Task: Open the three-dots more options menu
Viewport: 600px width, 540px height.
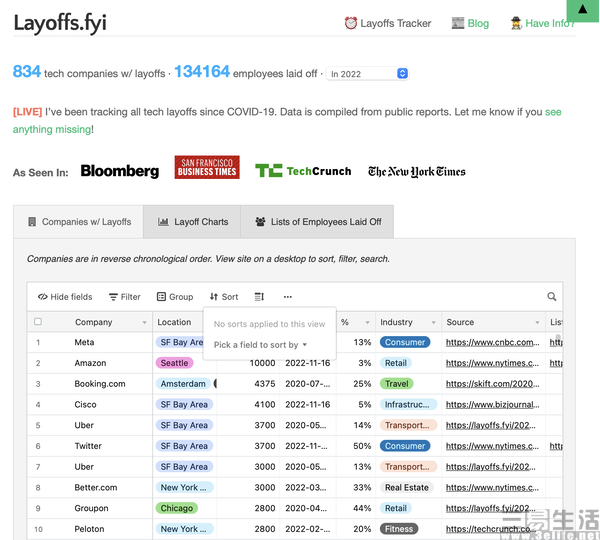Action: (x=288, y=297)
